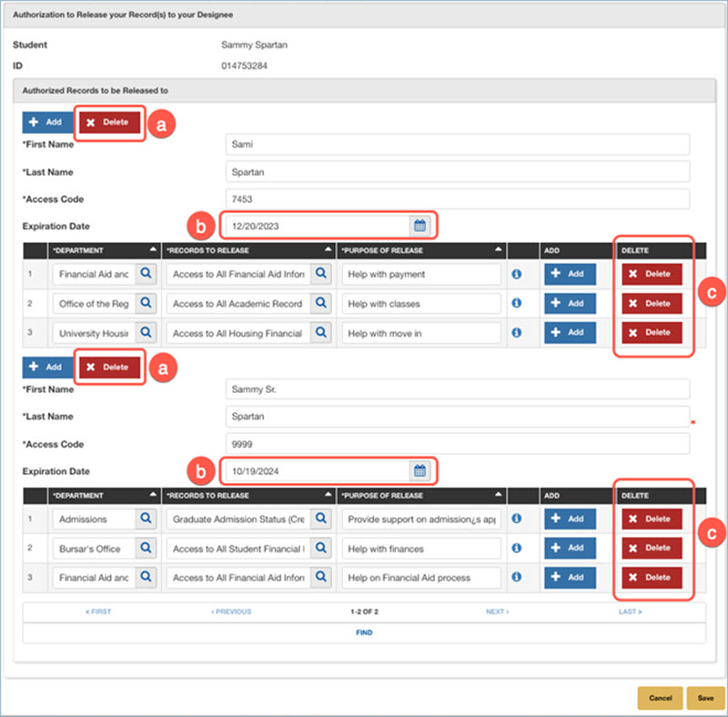Viewport: 728px width, 717px height.
Task: Click the info icon on the Help with payment row
Action: coord(517,274)
